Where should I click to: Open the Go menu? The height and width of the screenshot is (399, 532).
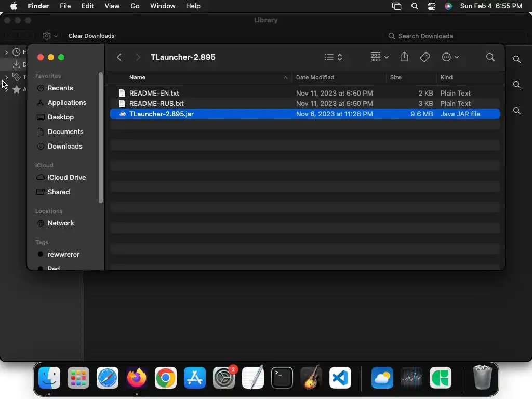[135, 6]
